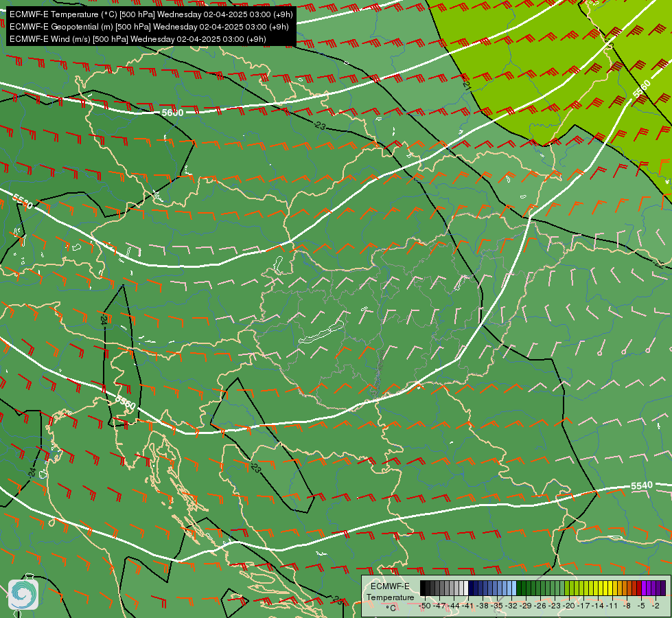Select the Geopotential (m) 500 hPa title line
The width and height of the screenshot is (672, 618).
coord(149,27)
